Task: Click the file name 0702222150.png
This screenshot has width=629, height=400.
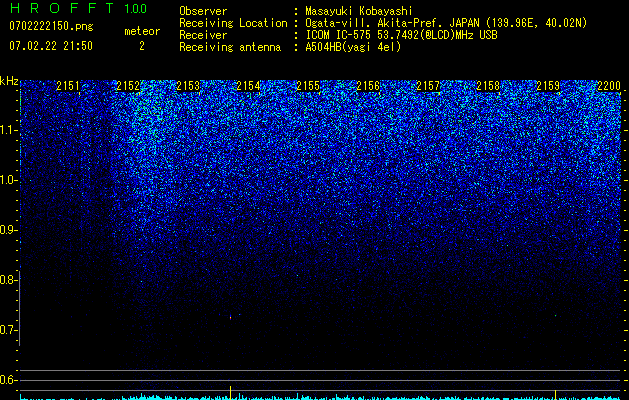Action: (x=51, y=26)
